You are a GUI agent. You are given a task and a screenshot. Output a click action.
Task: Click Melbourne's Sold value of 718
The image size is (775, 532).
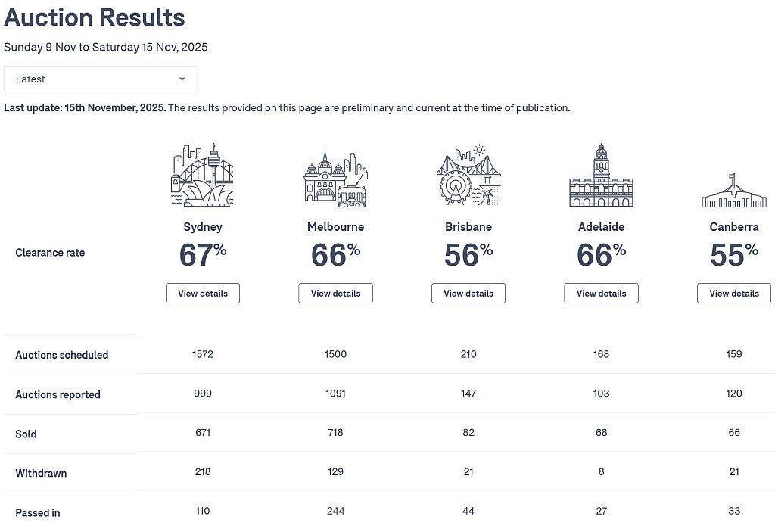pos(335,433)
